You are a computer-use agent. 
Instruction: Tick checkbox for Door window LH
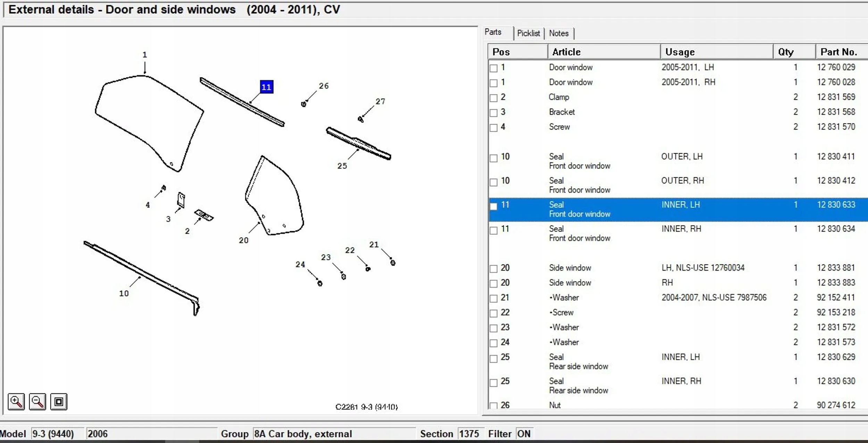point(493,68)
